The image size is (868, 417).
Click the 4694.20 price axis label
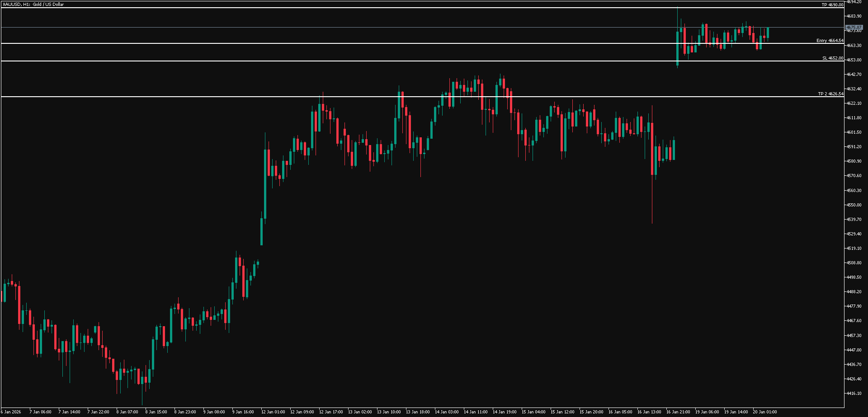pos(854,2)
